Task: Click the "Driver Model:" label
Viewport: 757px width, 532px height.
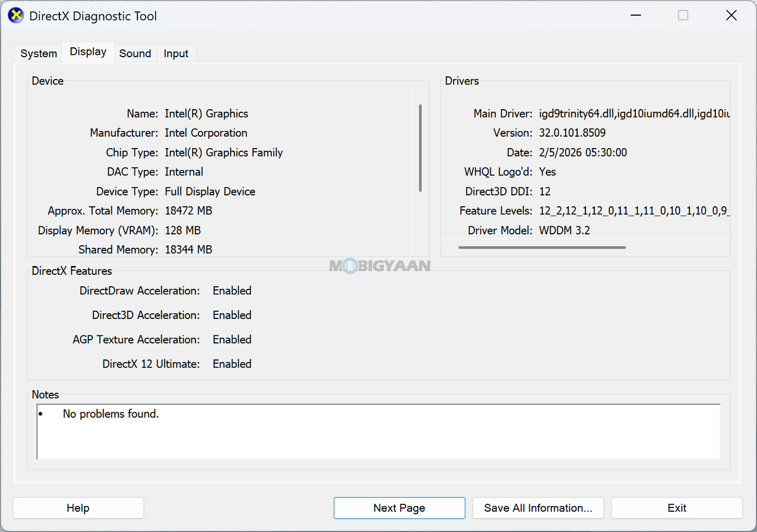Action: click(500, 231)
